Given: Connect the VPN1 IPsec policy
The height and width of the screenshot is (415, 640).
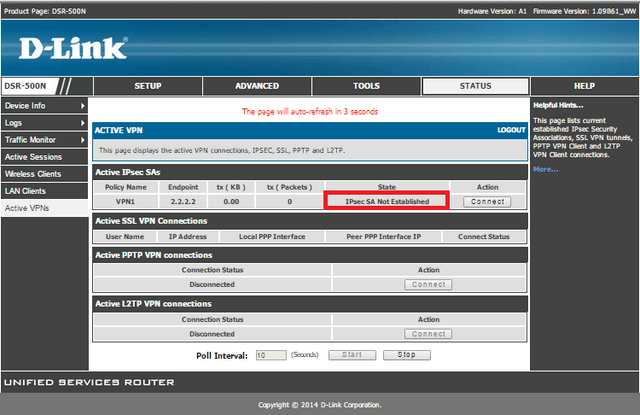Looking at the screenshot, I should [x=487, y=202].
